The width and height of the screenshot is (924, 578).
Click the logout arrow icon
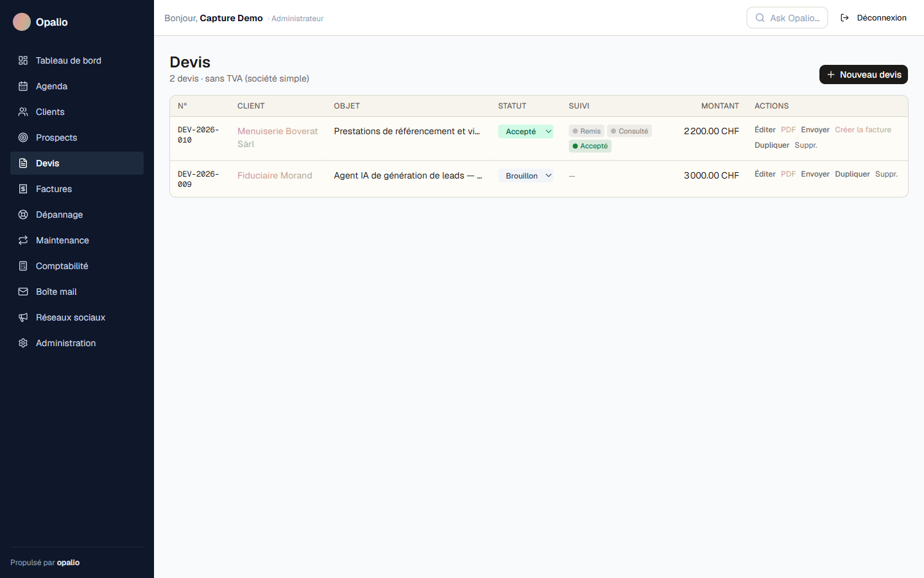[845, 18]
